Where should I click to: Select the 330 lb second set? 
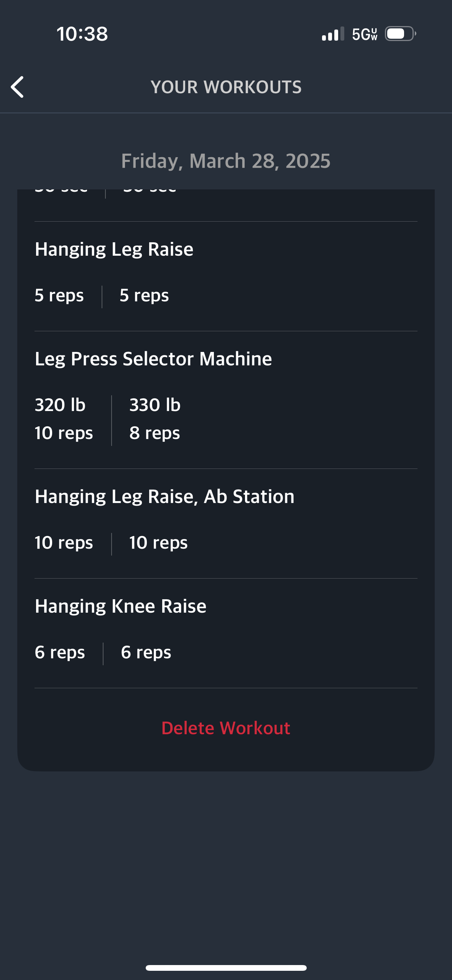coord(155,405)
